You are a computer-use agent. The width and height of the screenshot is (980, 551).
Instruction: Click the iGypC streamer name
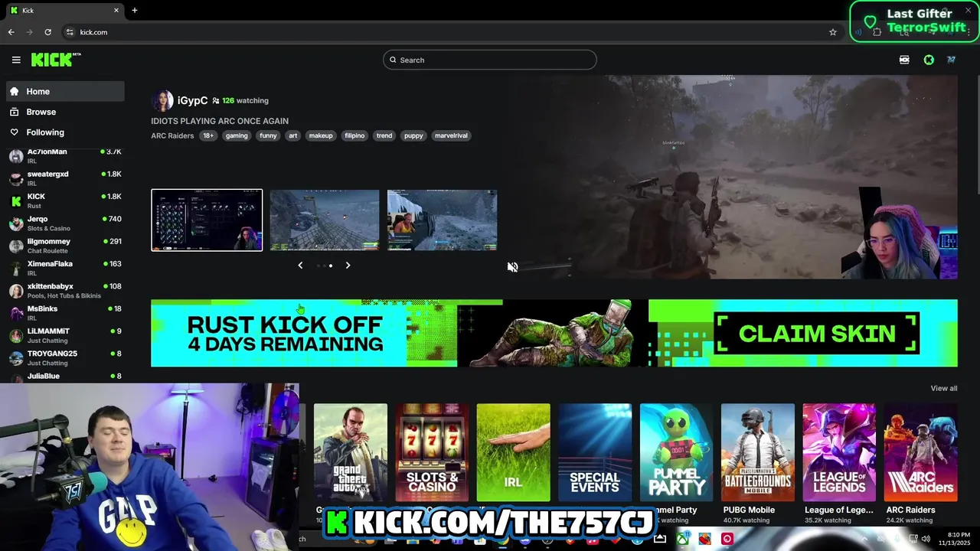[x=192, y=100]
